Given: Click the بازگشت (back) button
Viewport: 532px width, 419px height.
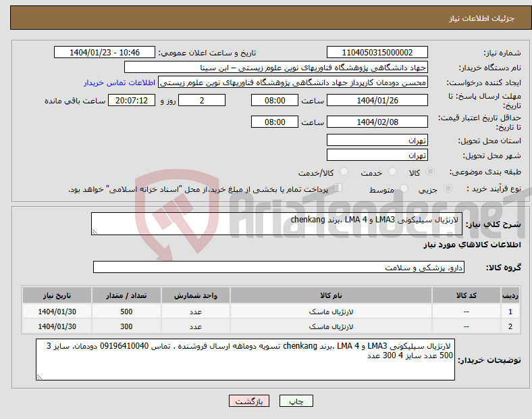Looking at the screenshot, I should tap(249, 401).
